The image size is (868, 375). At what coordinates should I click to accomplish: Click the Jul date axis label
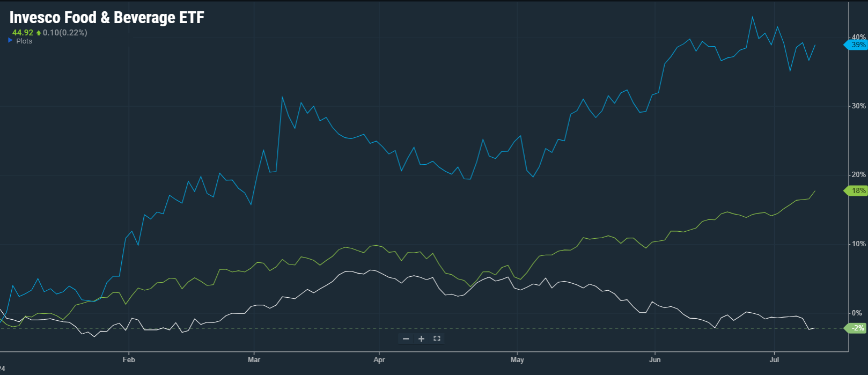click(774, 359)
